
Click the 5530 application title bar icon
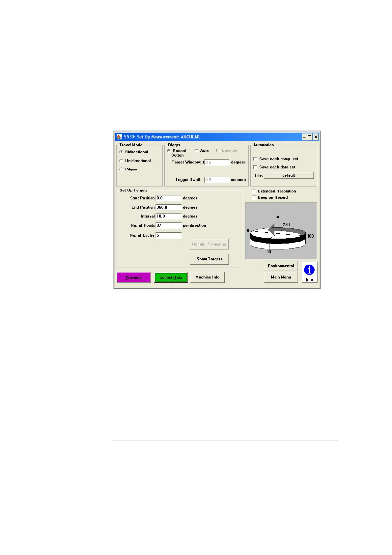point(119,137)
